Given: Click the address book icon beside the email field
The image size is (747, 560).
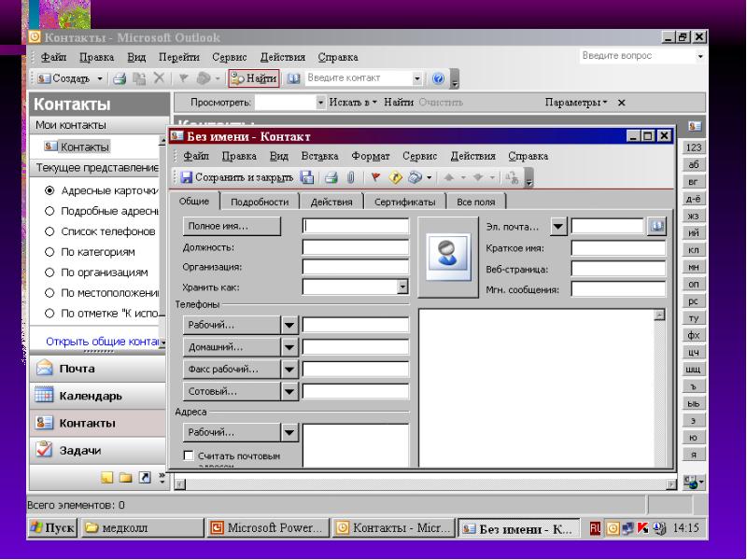Looking at the screenshot, I should click(656, 226).
